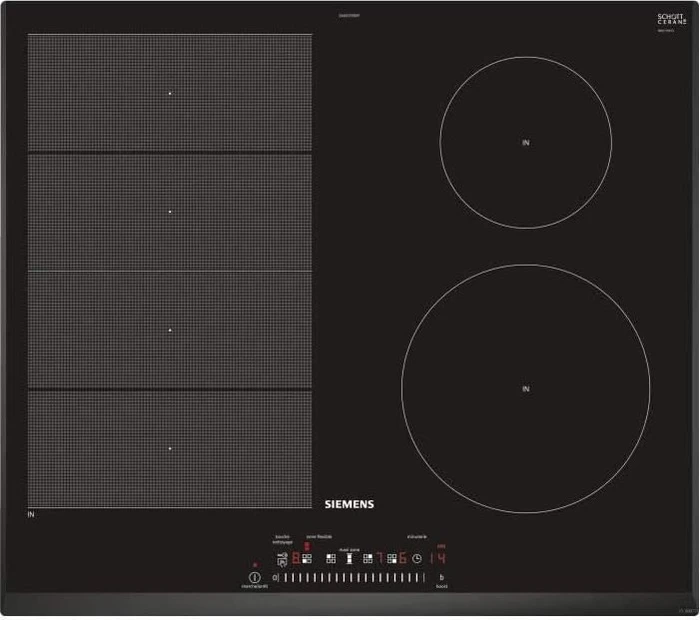700x620 pixels.
Task: Click the IN mark below the flex zone
Action: pos(31,514)
